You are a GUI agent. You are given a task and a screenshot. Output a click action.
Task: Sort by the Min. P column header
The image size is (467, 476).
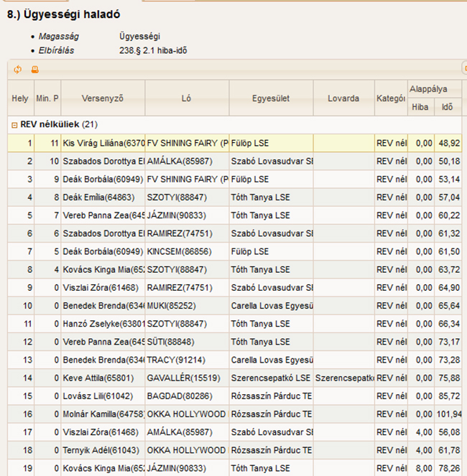point(47,98)
